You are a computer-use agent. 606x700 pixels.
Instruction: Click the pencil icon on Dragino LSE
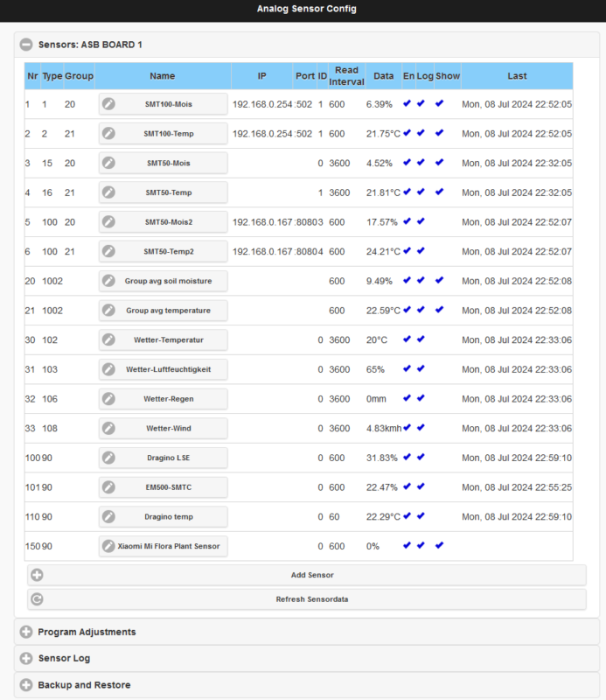(108, 458)
